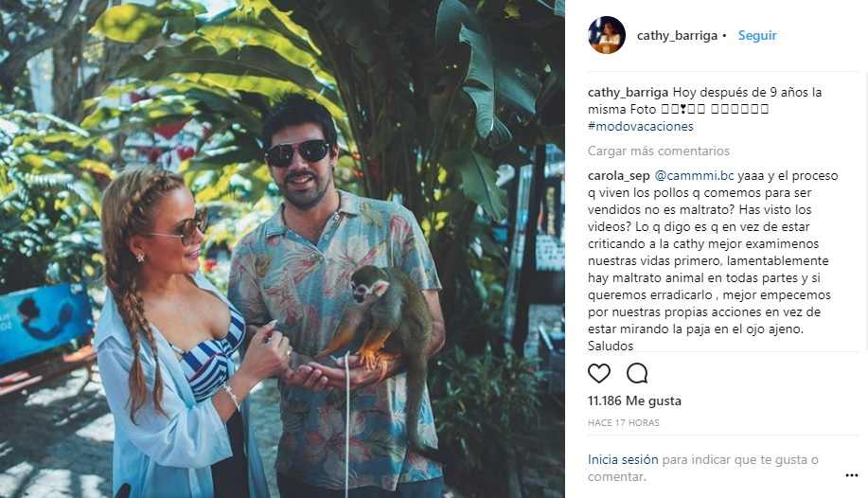Click cathy_barriga username in the caption
This screenshot has width=868, height=498.
pos(628,93)
